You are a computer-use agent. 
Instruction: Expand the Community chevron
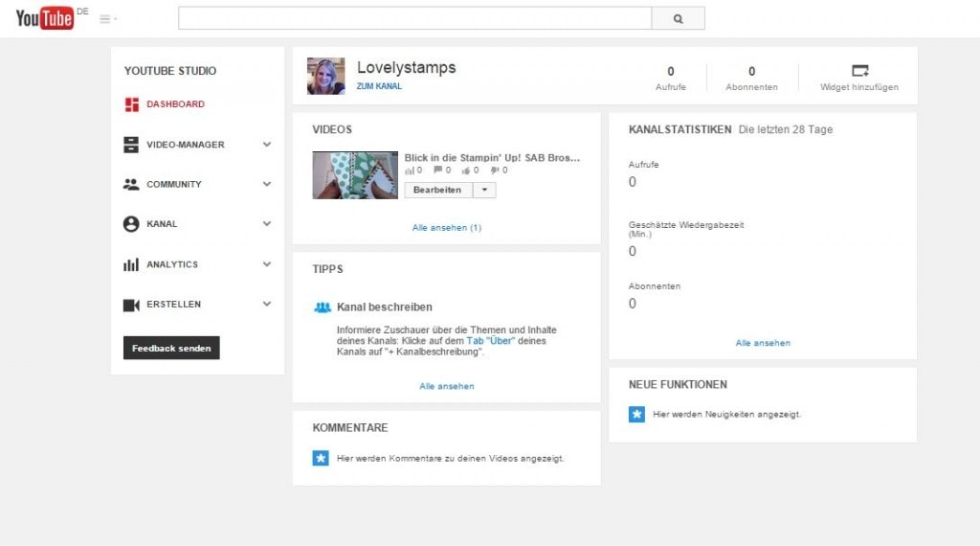click(267, 184)
